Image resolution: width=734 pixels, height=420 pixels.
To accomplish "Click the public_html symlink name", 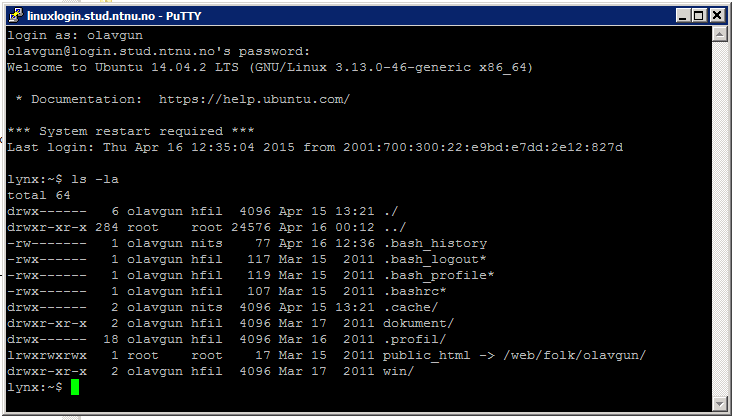I will (x=426, y=355).
